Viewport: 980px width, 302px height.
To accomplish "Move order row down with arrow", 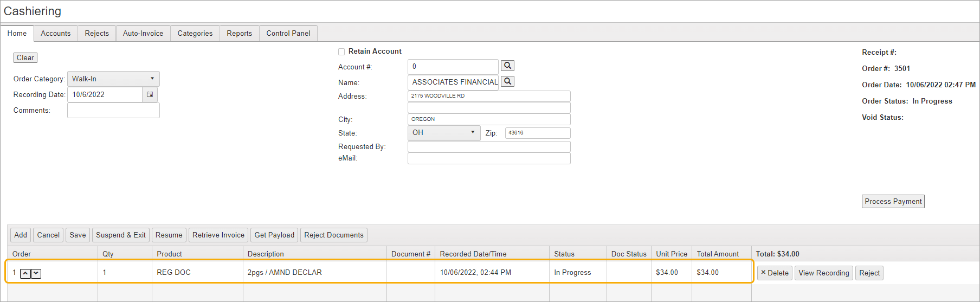I will click(36, 273).
